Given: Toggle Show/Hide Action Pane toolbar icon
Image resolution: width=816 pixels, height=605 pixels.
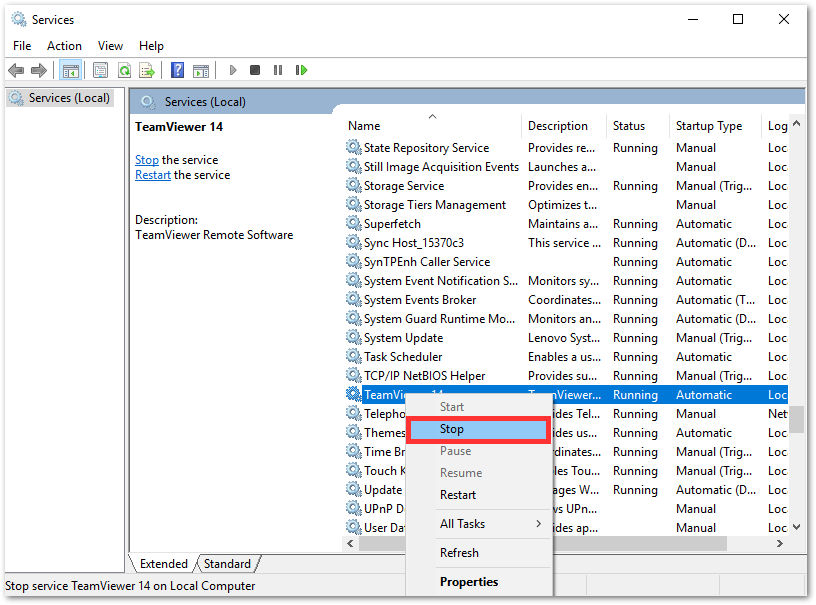Looking at the screenshot, I should 201,70.
